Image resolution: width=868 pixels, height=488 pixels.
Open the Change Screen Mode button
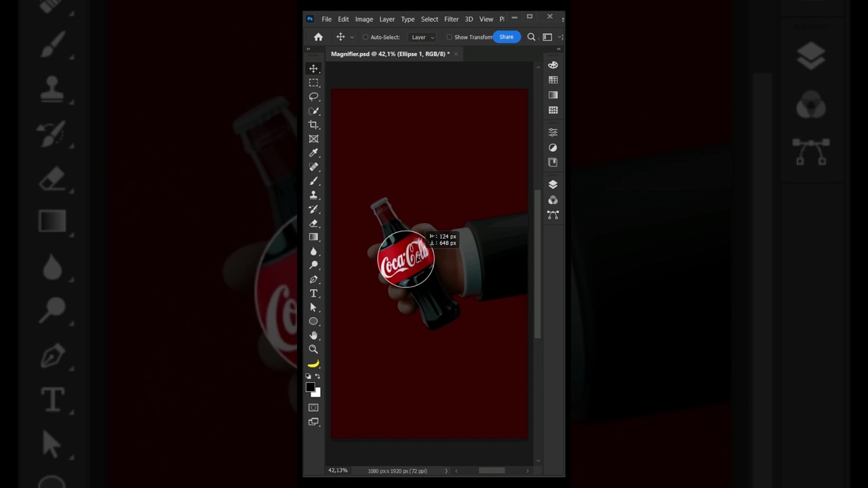(x=313, y=422)
